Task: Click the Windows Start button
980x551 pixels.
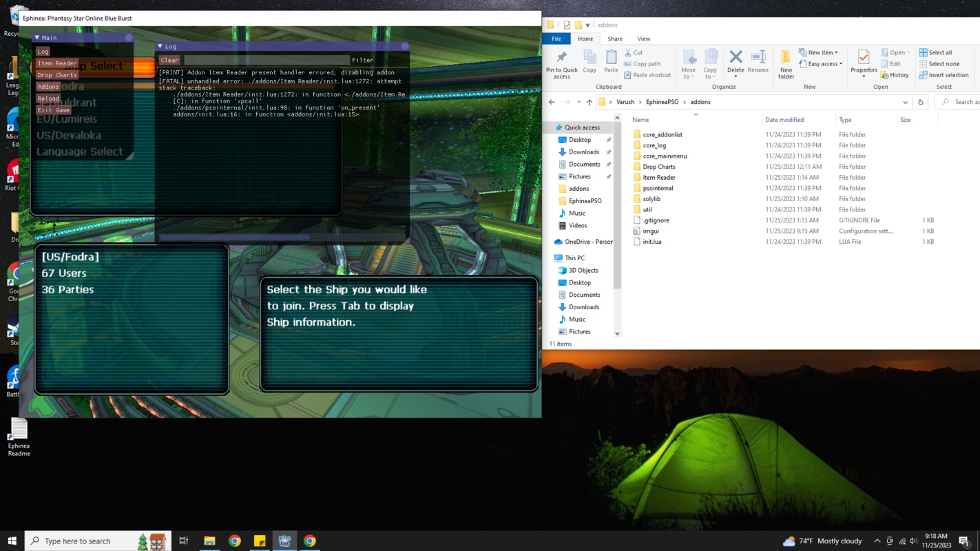Action: tap(12, 541)
